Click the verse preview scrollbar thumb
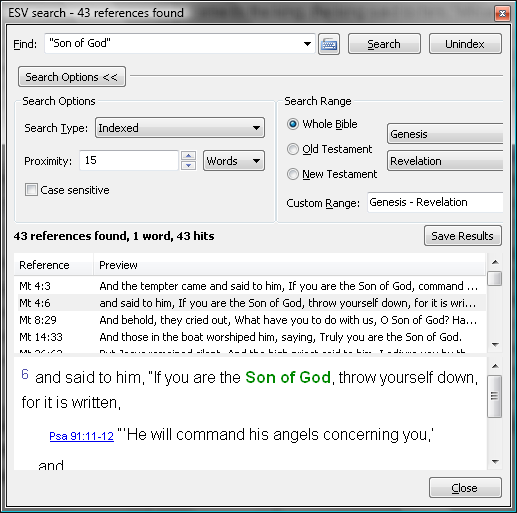This screenshot has height=513, width=517. tap(495, 396)
